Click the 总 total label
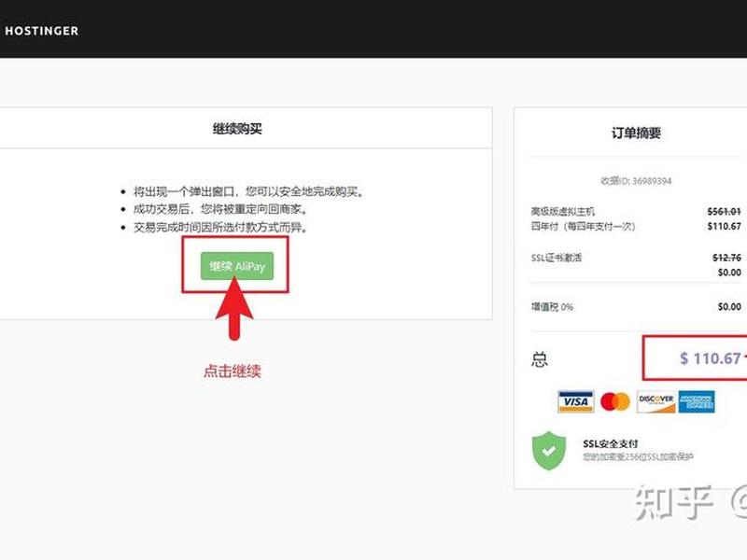 point(540,359)
